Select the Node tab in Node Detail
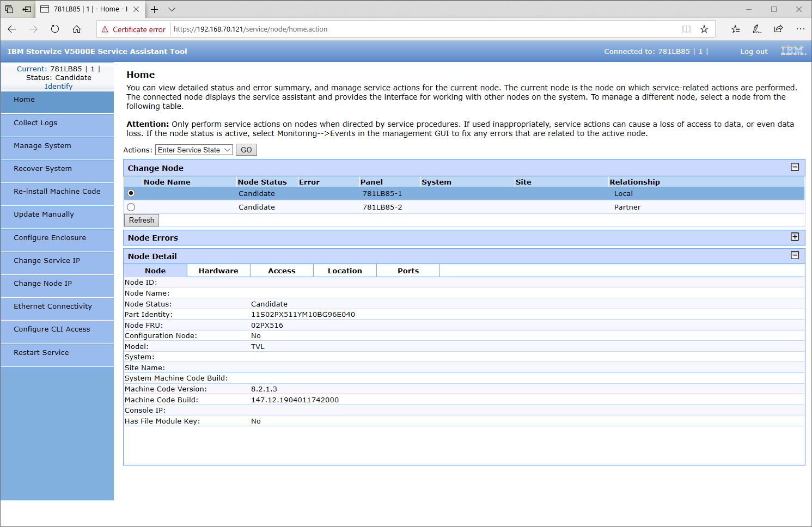The height and width of the screenshot is (527, 812). click(155, 271)
